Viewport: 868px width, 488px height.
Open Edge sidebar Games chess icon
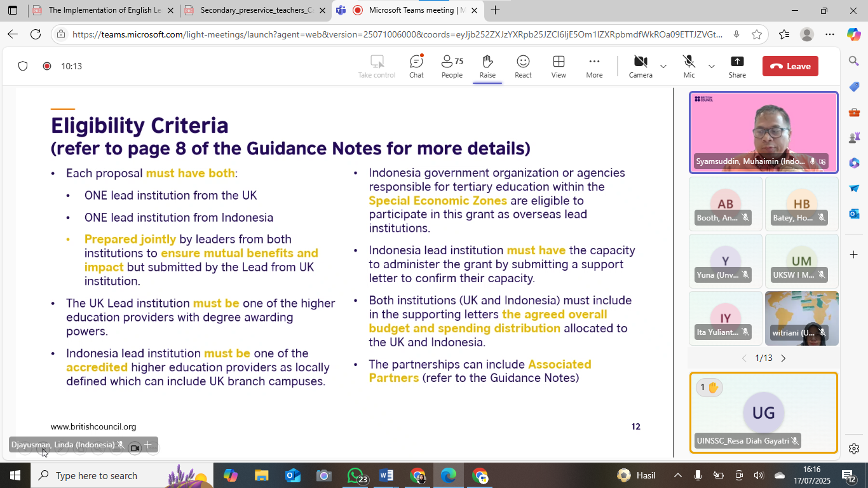point(853,137)
